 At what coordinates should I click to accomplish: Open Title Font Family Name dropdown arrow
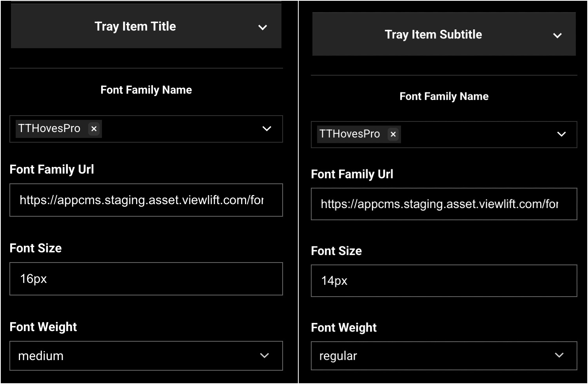(267, 129)
